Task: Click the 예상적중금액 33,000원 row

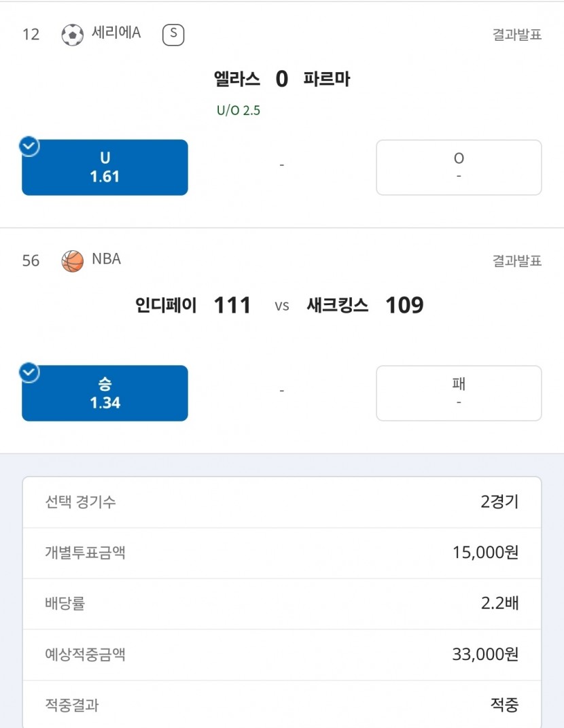Action: click(282, 655)
